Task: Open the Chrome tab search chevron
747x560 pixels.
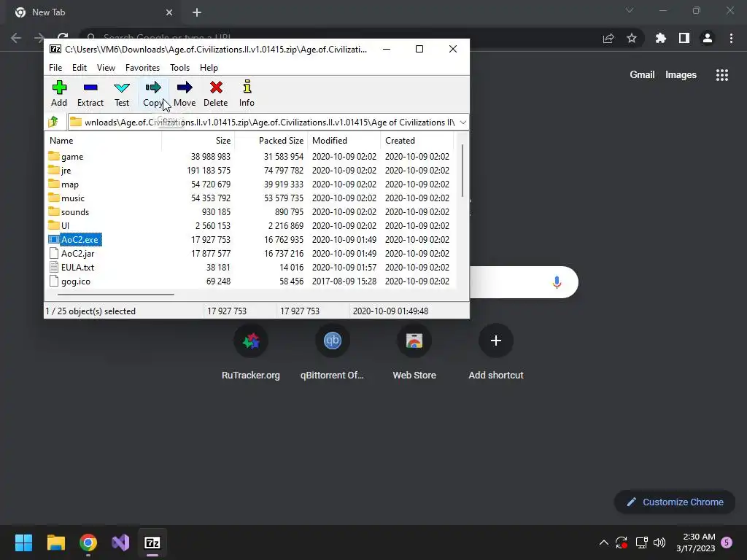Action: pos(630,10)
